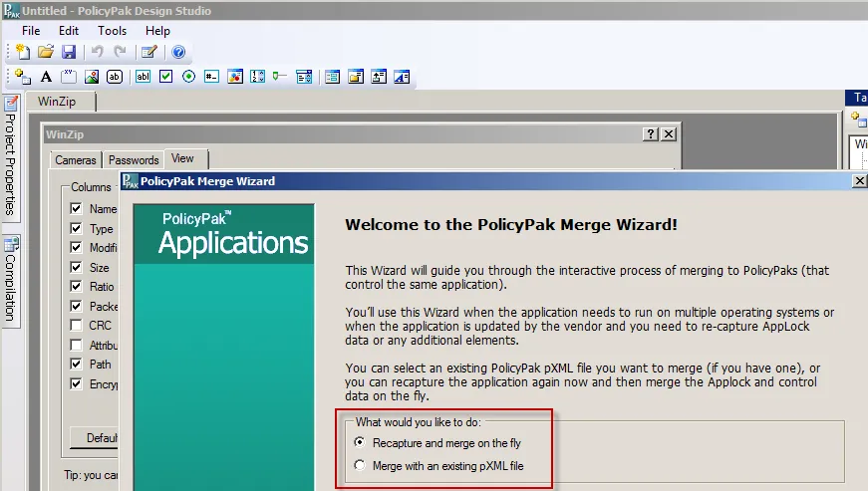
Task: Click the Open folder icon
Action: point(46,52)
